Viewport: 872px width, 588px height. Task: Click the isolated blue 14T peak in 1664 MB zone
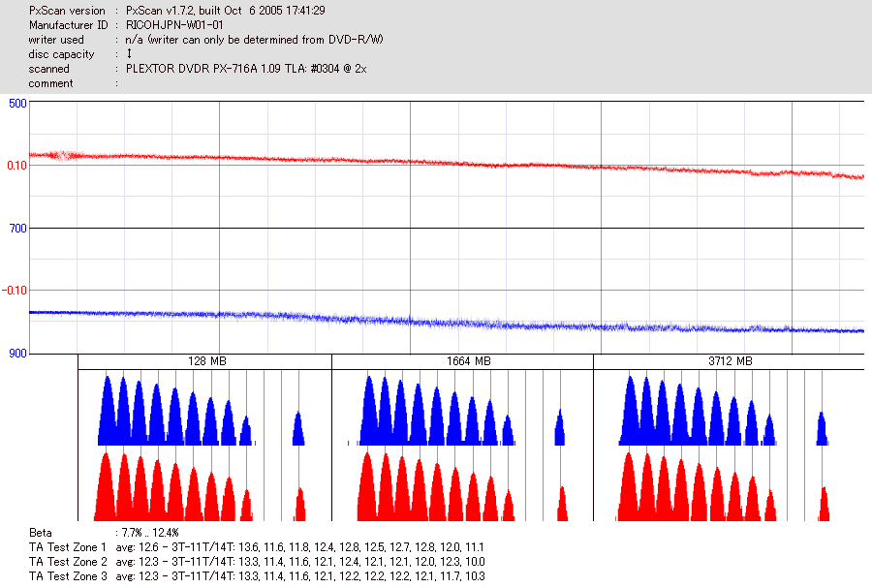560,427
